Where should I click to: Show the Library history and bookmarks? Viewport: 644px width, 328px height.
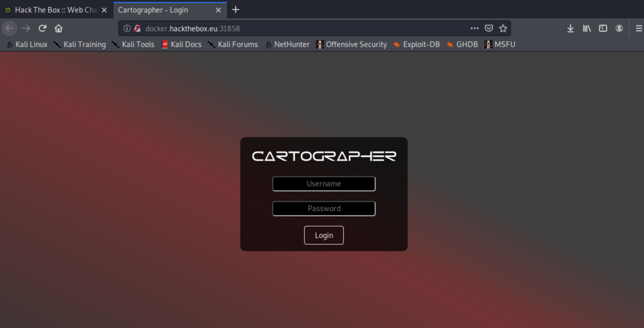point(587,28)
